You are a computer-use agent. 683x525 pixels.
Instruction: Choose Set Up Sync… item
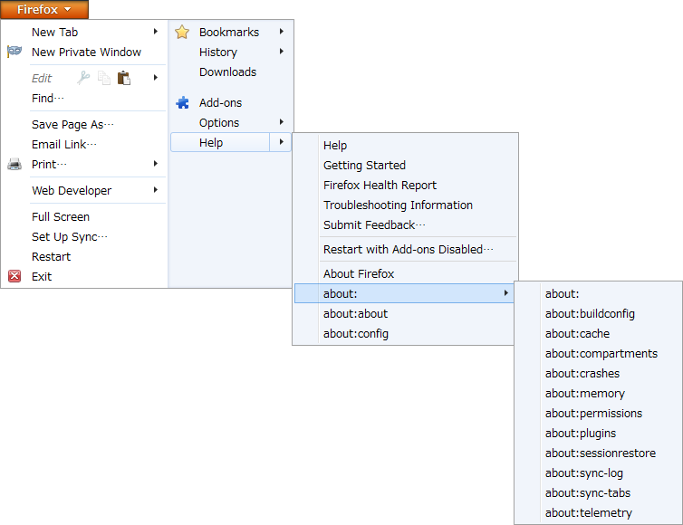(x=69, y=237)
